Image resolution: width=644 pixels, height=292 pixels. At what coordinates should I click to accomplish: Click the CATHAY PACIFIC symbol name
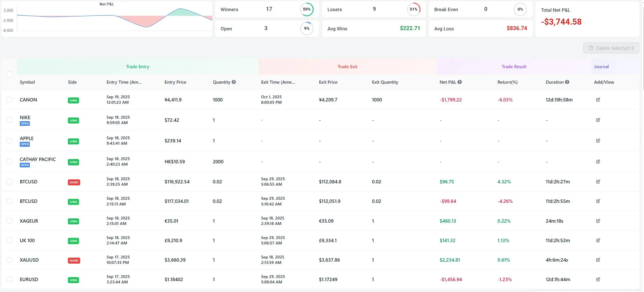pyautogui.click(x=38, y=159)
